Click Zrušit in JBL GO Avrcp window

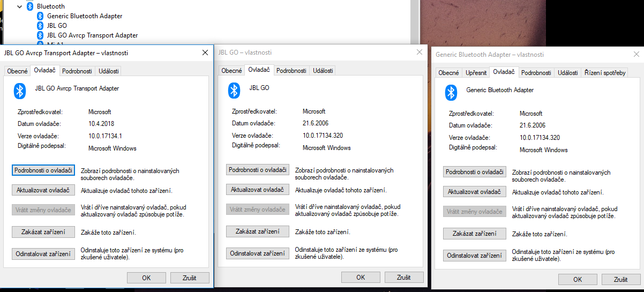(x=190, y=278)
